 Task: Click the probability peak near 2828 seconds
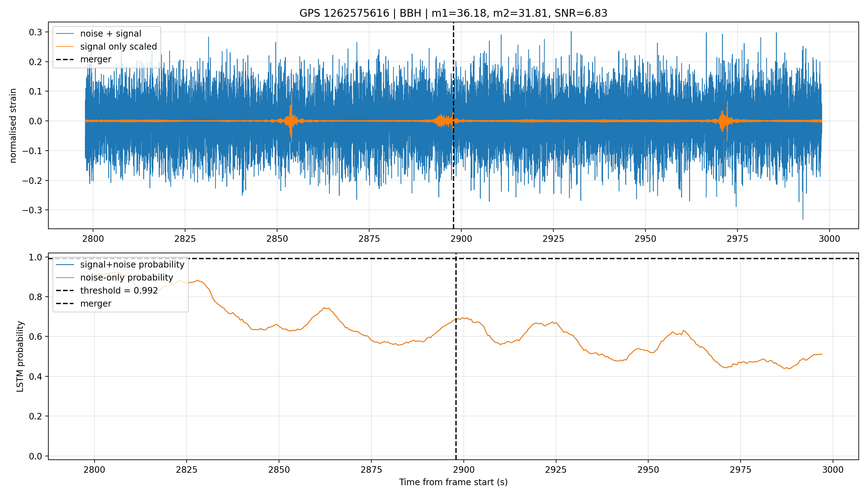(x=197, y=281)
